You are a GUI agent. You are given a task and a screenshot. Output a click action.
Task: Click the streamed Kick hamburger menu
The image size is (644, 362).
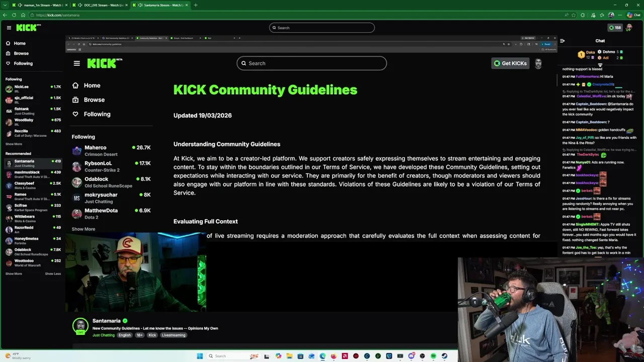coord(76,63)
